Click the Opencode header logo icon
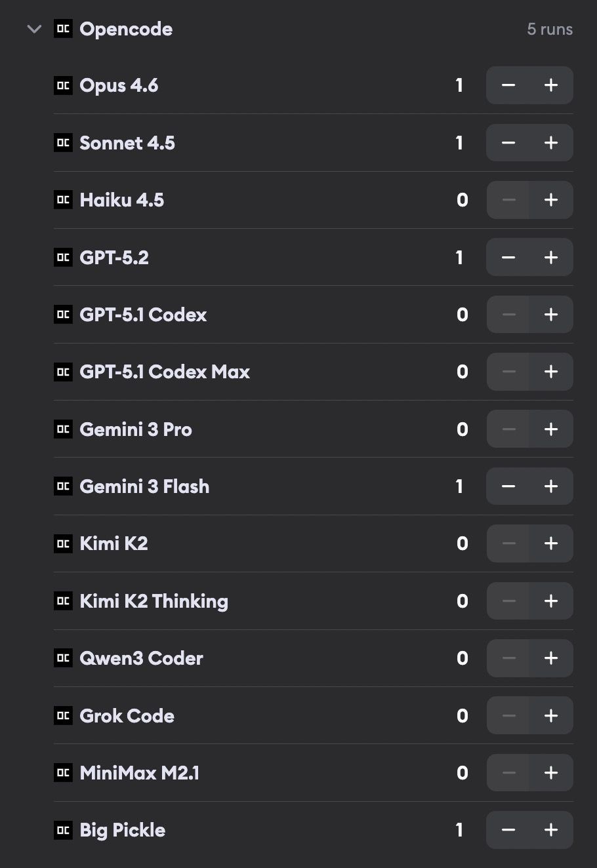The height and width of the screenshot is (868, 597). tap(63, 29)
